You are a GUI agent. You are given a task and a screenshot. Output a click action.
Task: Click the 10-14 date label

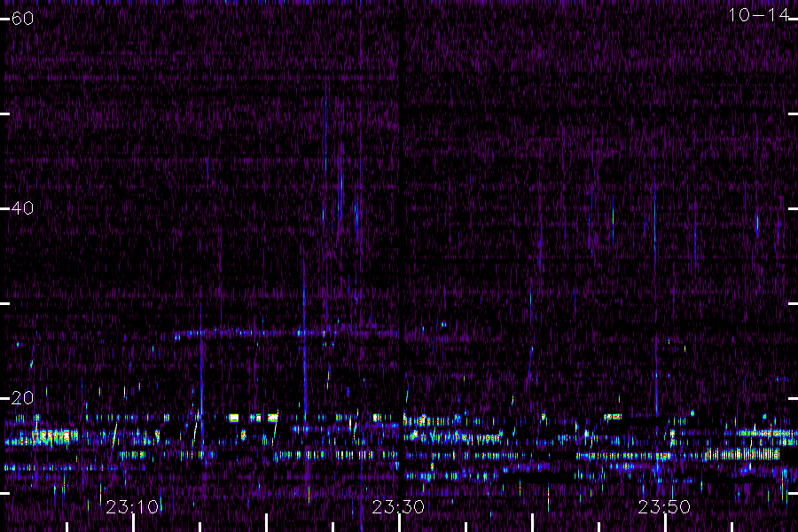758,15
